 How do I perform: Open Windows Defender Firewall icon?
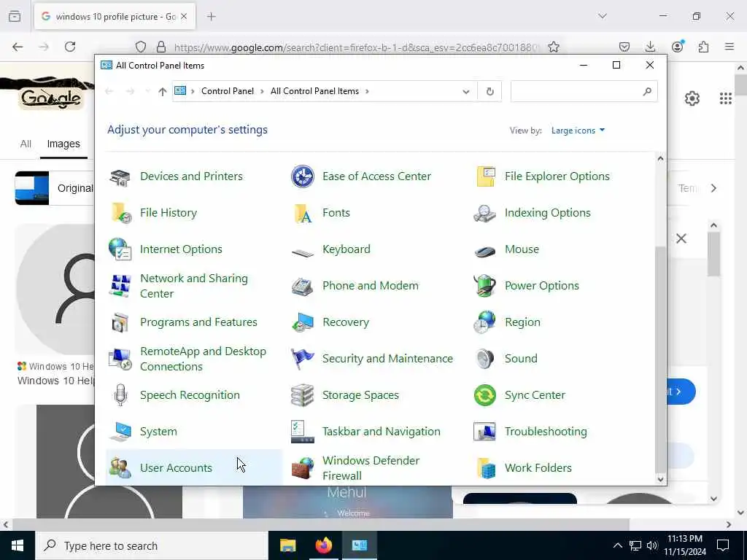click(x=303, y=468)
